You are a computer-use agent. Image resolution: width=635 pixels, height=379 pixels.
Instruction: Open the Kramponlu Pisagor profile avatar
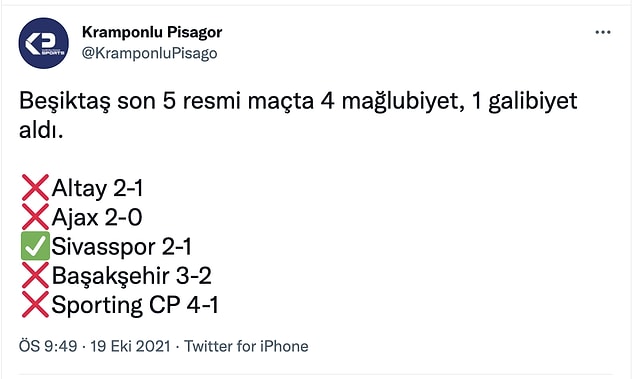click(x=44, y=43)
